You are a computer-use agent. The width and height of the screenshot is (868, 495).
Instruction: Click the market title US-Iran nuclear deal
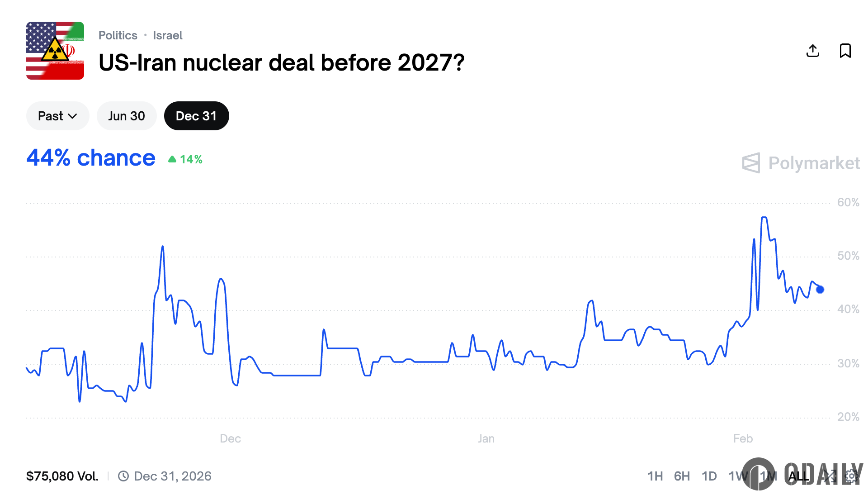tap(281, 63)
